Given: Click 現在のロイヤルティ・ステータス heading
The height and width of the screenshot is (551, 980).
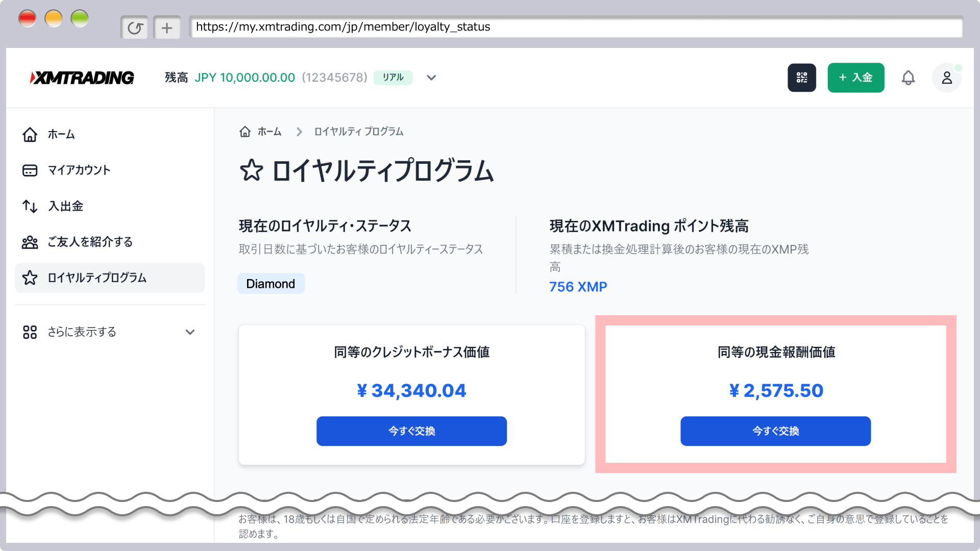Looking at the screenshot, I should click(x=325, y=226).
